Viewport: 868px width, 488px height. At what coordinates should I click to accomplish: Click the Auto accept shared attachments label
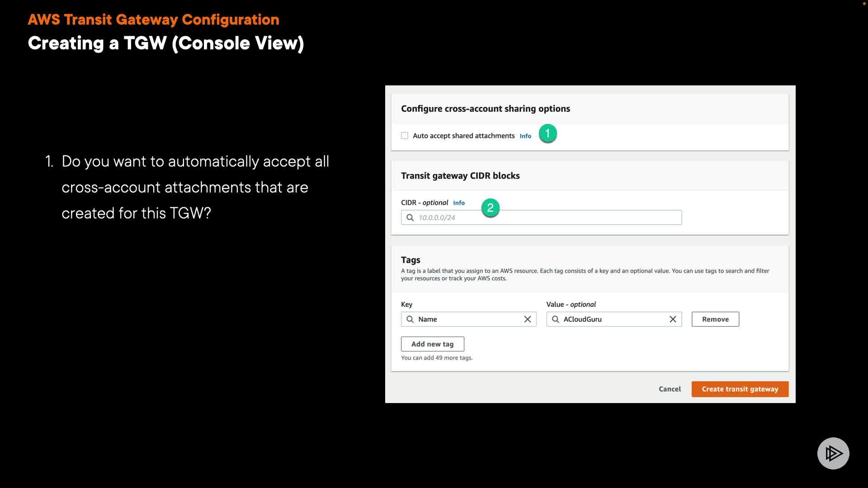tap(463, 136)
